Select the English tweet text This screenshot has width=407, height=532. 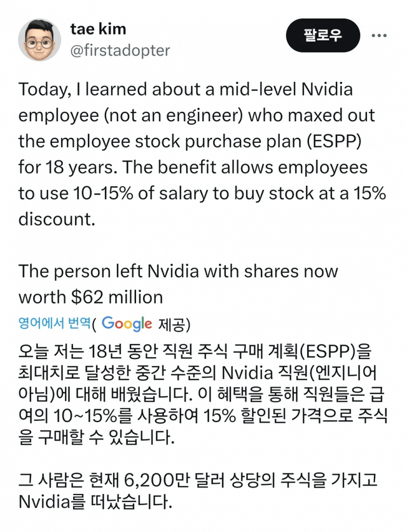click(x=191, y=153)
